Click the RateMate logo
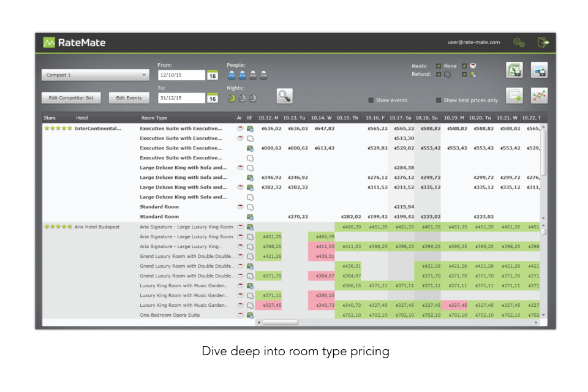The width and height of the screenshot is (588, 392). [72, 42]
